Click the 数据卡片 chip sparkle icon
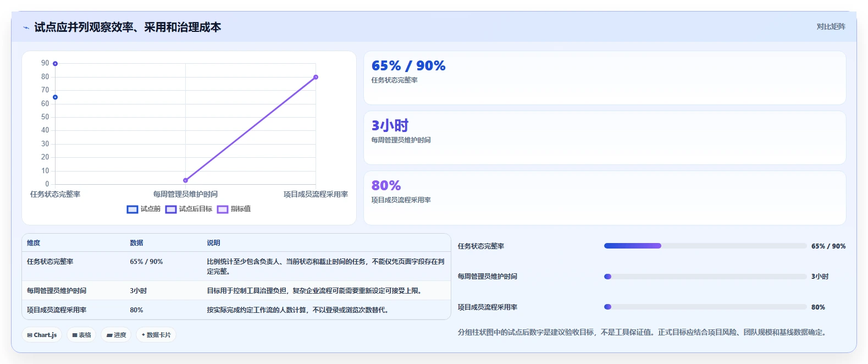This screenshot has height=364, width=868. pos(143,335)
